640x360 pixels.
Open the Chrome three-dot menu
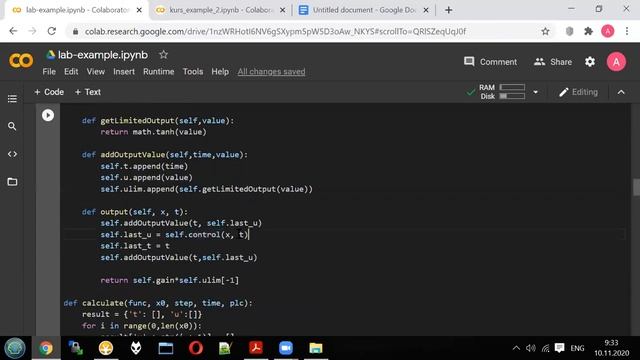click(627, 31)
